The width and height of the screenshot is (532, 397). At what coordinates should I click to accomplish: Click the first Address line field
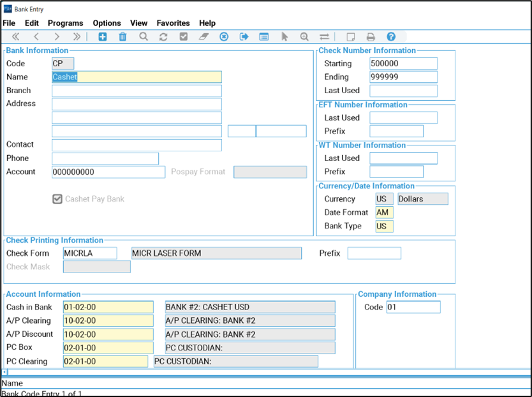tap(137, 104)
